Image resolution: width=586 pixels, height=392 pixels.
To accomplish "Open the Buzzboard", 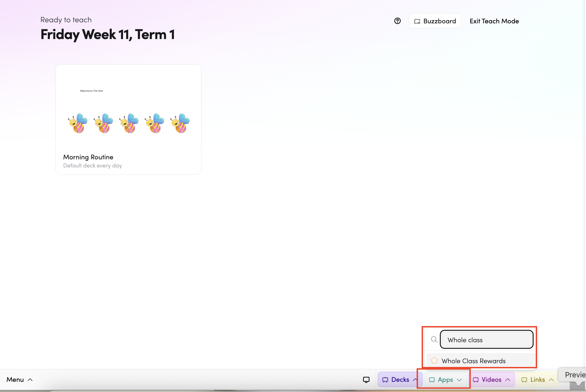I will coord(435,21).
